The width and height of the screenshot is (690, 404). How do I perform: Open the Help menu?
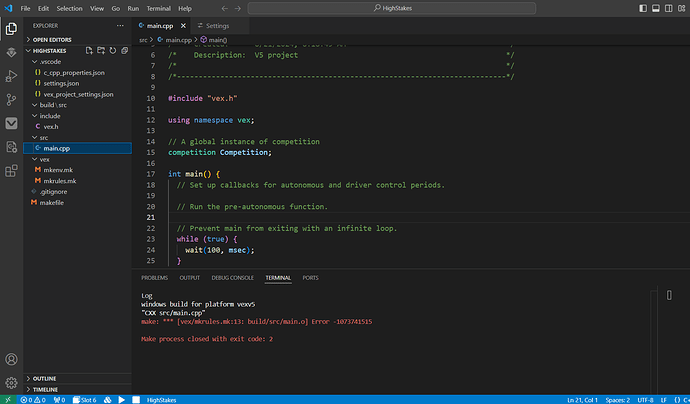tap(185, 8)
